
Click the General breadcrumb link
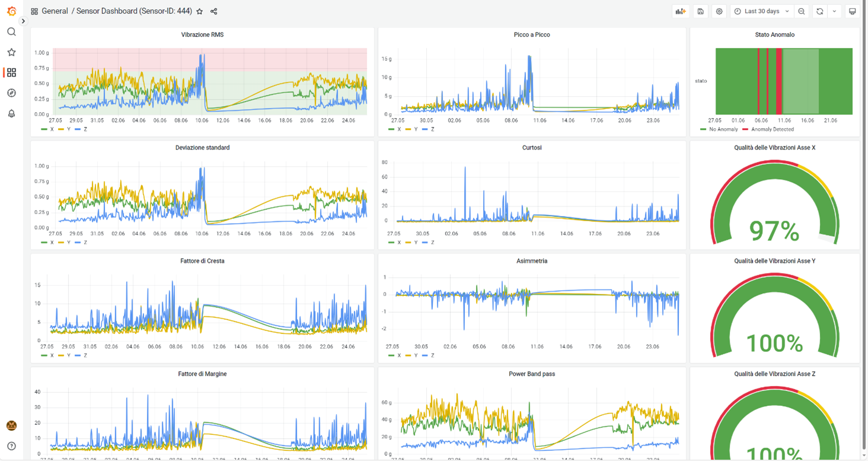(x=55, y=11)
